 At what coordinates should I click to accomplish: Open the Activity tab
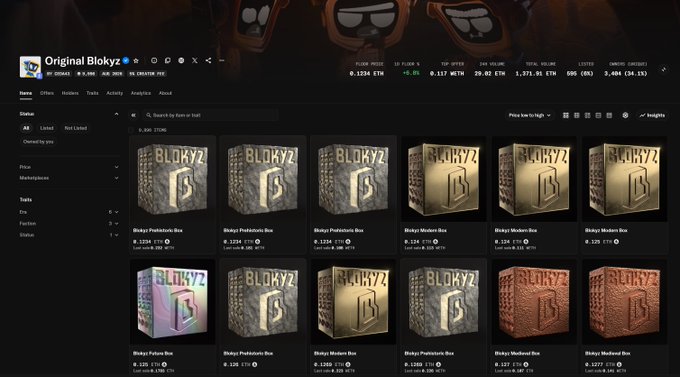114,93
